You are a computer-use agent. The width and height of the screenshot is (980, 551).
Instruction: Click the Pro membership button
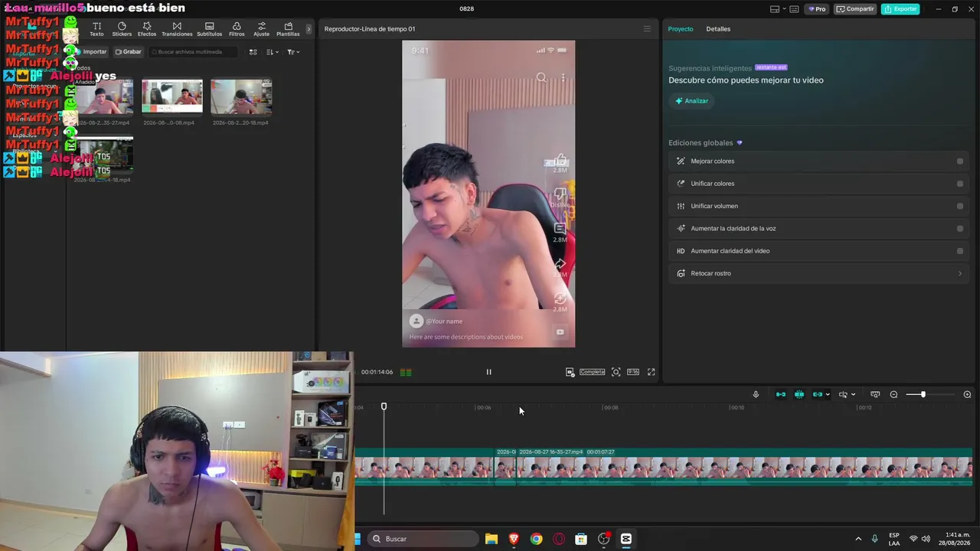coord(817,9)
